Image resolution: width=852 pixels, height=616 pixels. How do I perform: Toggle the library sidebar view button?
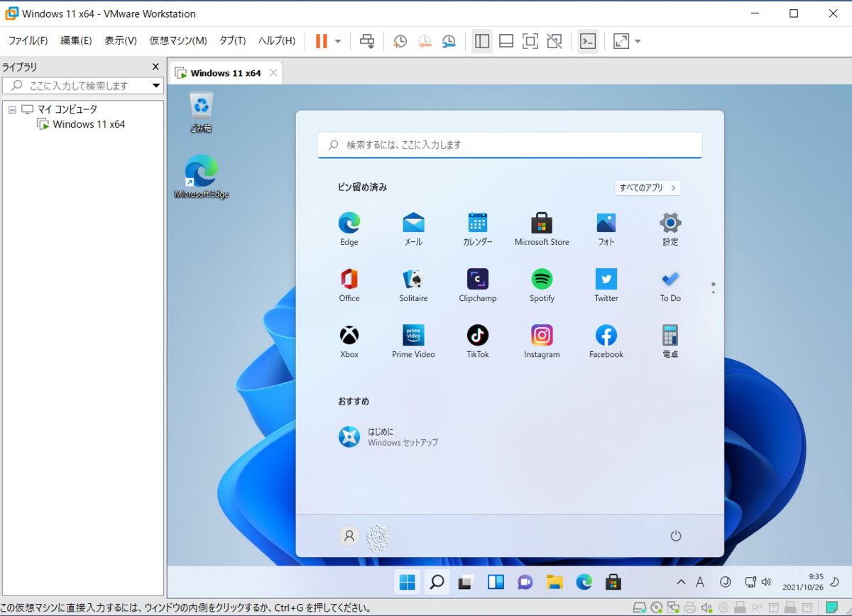pos(482,41)
